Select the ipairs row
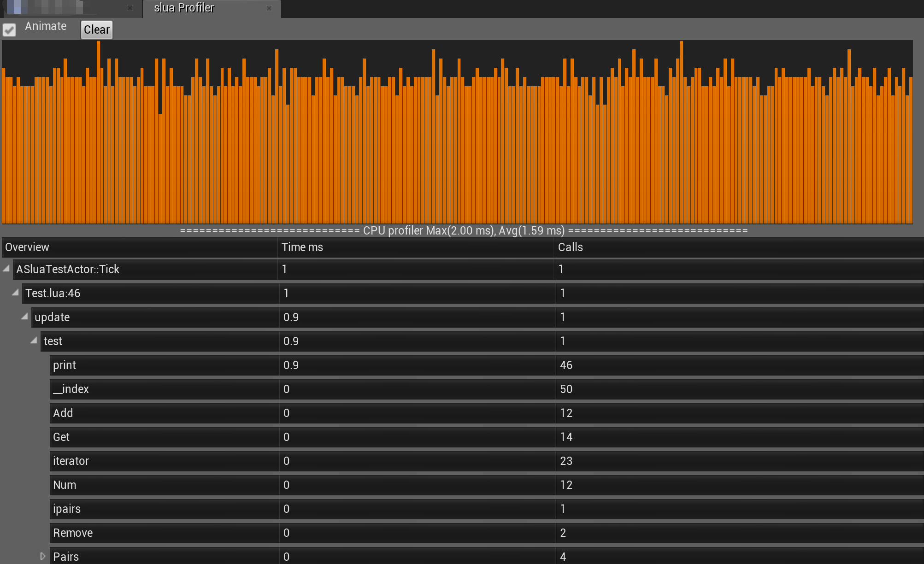924x564 pixels. (x=67, y=509)
